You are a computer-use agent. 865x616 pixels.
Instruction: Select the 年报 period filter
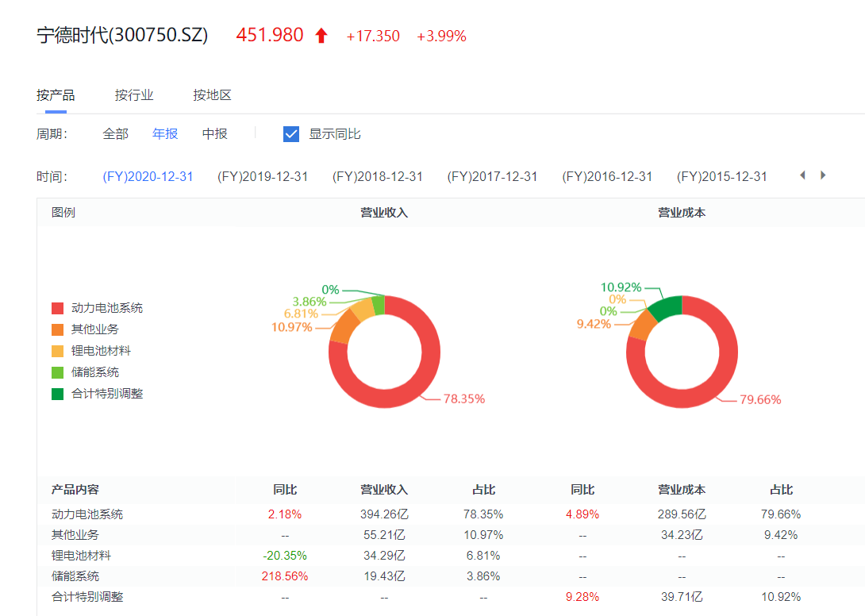(165, 134)
